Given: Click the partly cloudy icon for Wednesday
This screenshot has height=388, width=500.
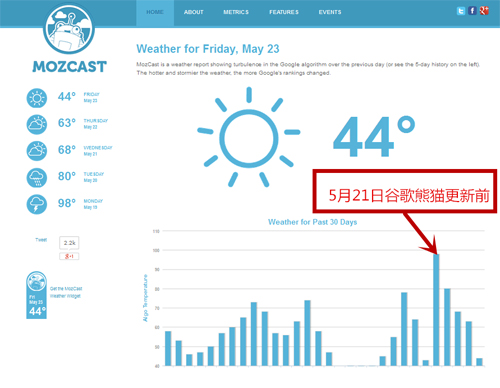Looking at the screenshot, I should [x=37, y=151].
